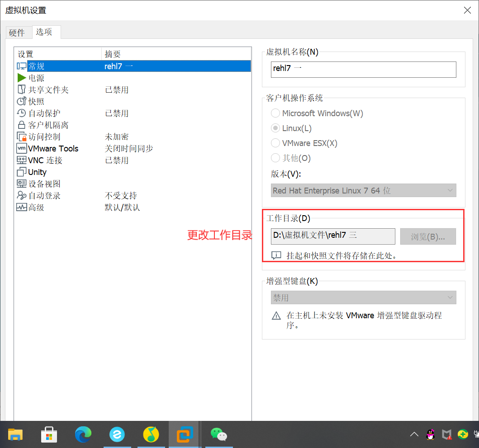The width and height of the screenshot is (479, 448).
Task: Open the blue e browser taskbar icon
Action: click(117, 434)
